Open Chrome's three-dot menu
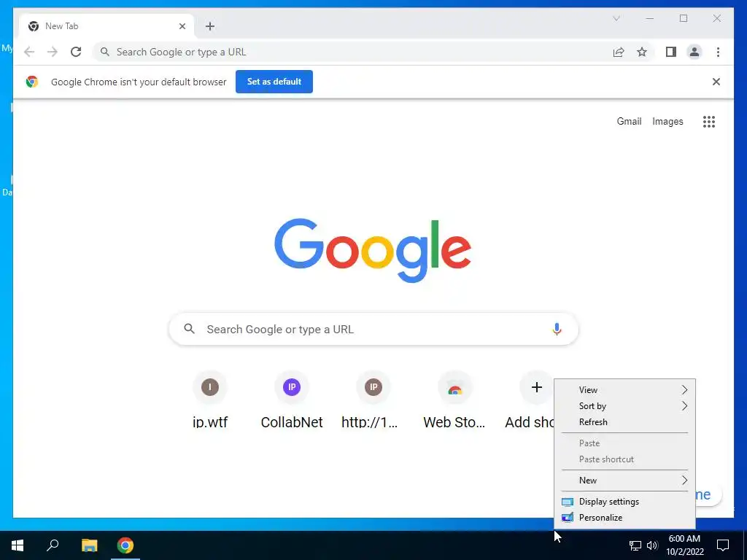Image resolution: width=747 pixels, height=560 pixels. tap(718, 52)
